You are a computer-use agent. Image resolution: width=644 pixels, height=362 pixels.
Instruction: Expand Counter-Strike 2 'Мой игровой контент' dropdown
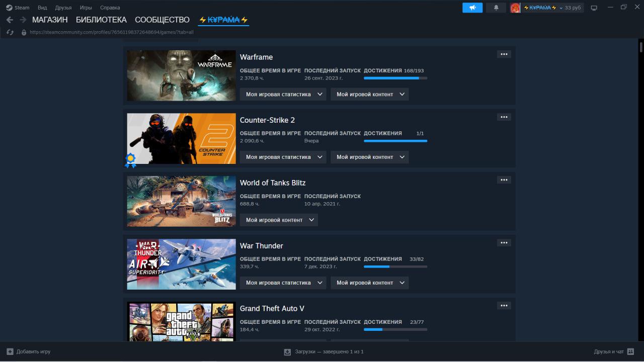[369, 157]
